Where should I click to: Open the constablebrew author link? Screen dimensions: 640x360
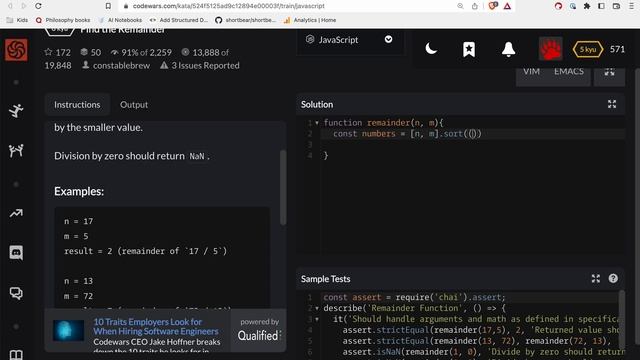coord(121,65)
